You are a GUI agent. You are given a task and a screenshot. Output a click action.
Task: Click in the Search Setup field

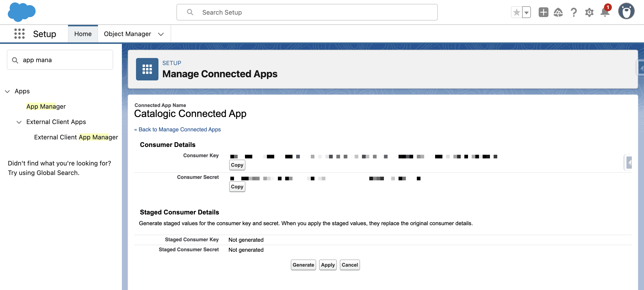point(307,12)
